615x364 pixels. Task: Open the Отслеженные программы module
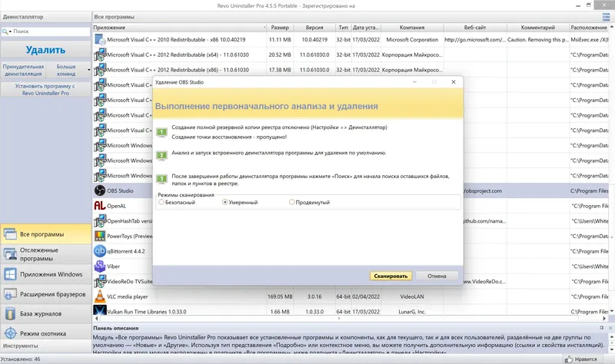[x=46, y=254]
